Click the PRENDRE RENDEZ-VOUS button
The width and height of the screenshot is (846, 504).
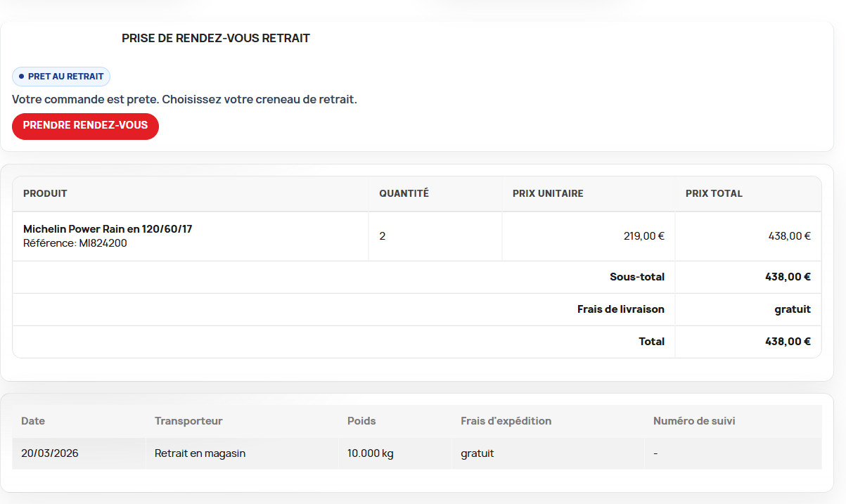click(85, 126)
